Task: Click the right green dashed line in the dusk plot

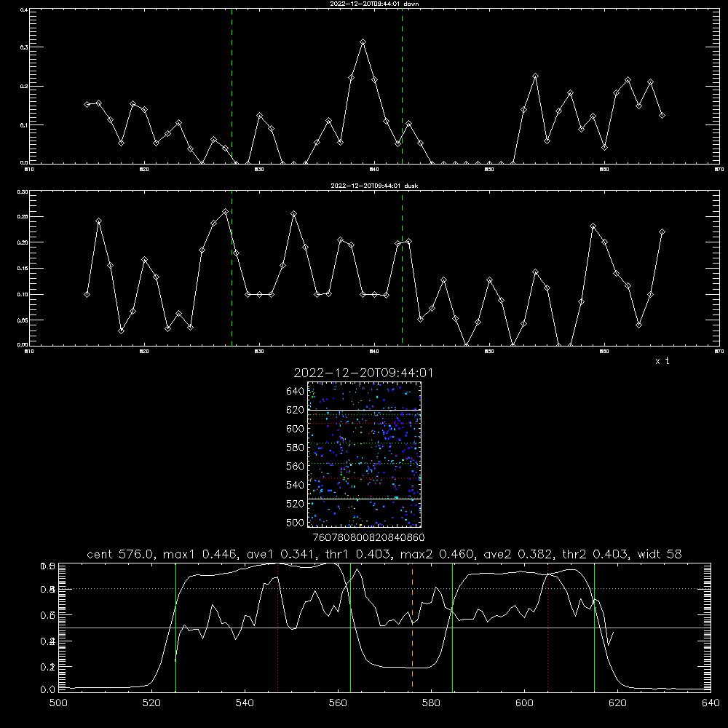Action: click(402, 268)
